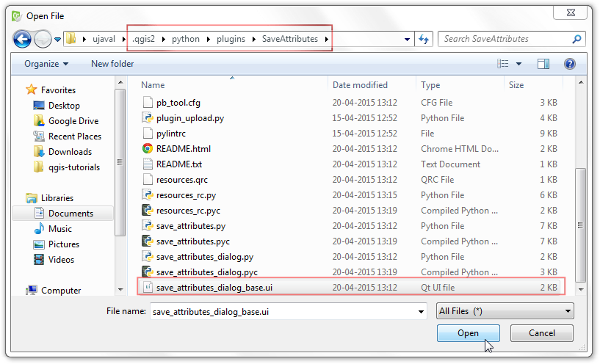
Task: Click the navigation pane scroll-down arrow
Action: [x=120, y=290]
